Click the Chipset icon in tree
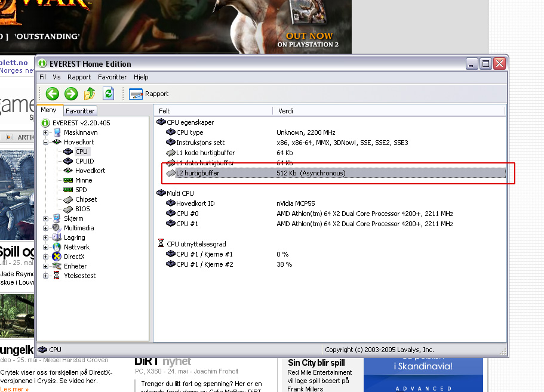 (68, 200)
